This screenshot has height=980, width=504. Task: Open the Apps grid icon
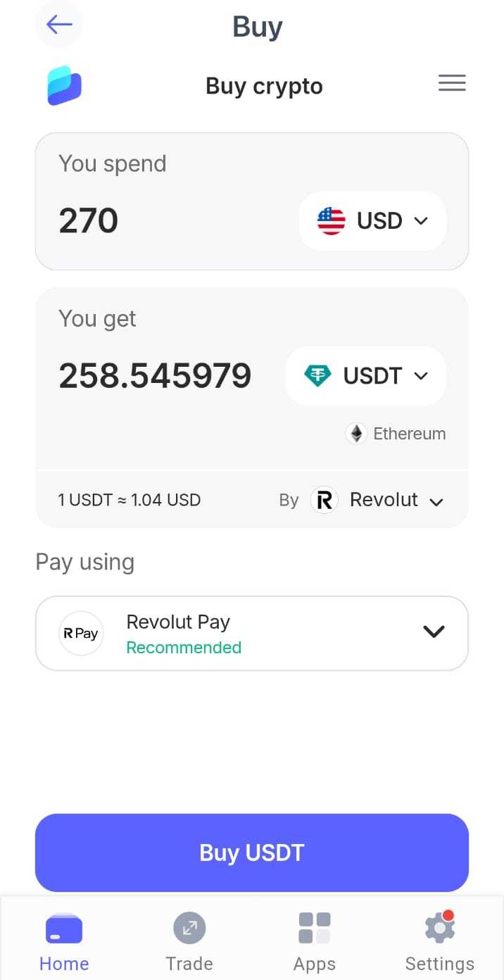tap(314, 926)
